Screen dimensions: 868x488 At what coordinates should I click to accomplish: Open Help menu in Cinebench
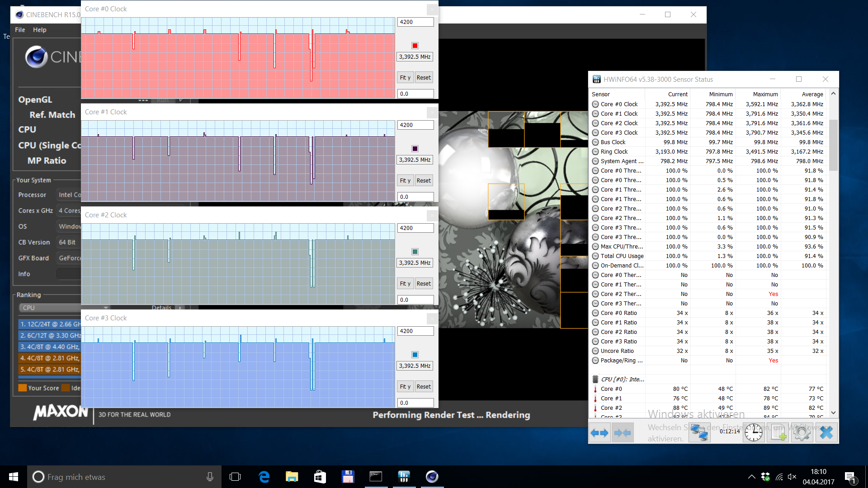coord(40,30)
